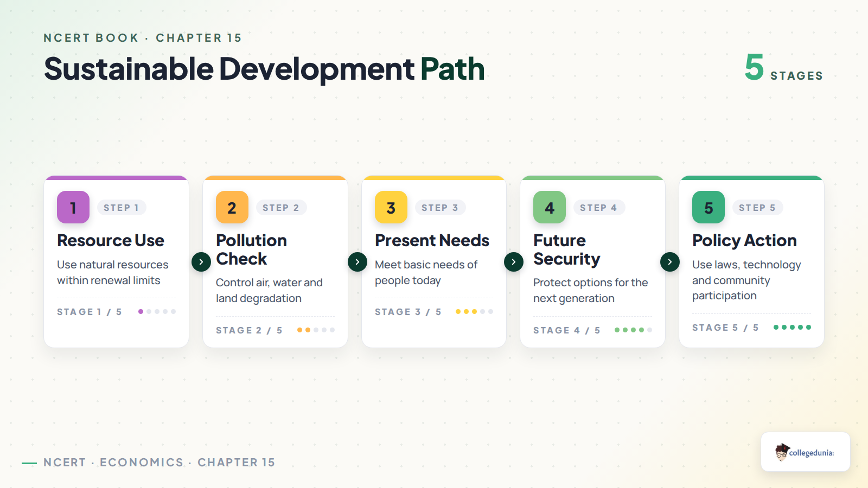Screen dimensions: 868x488
Task: Click the 'STAGE 4 / 5' label
Action: (566, 330)
